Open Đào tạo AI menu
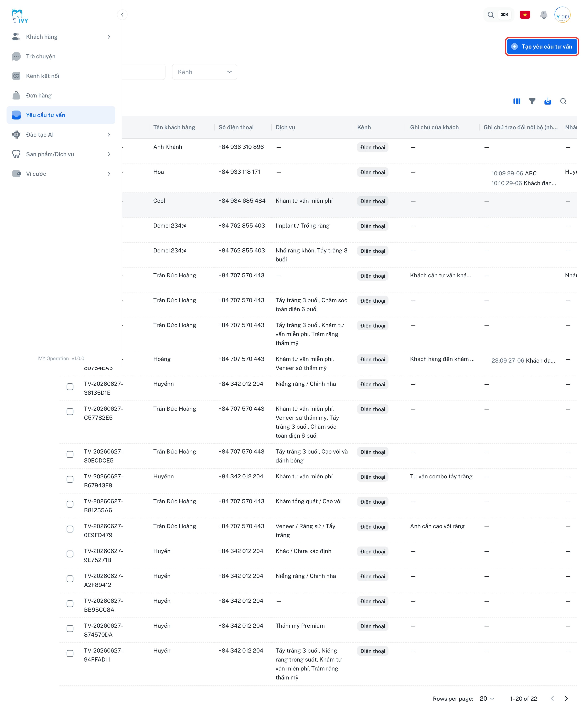Screen dimensions: 587x728 pos(61,135)
